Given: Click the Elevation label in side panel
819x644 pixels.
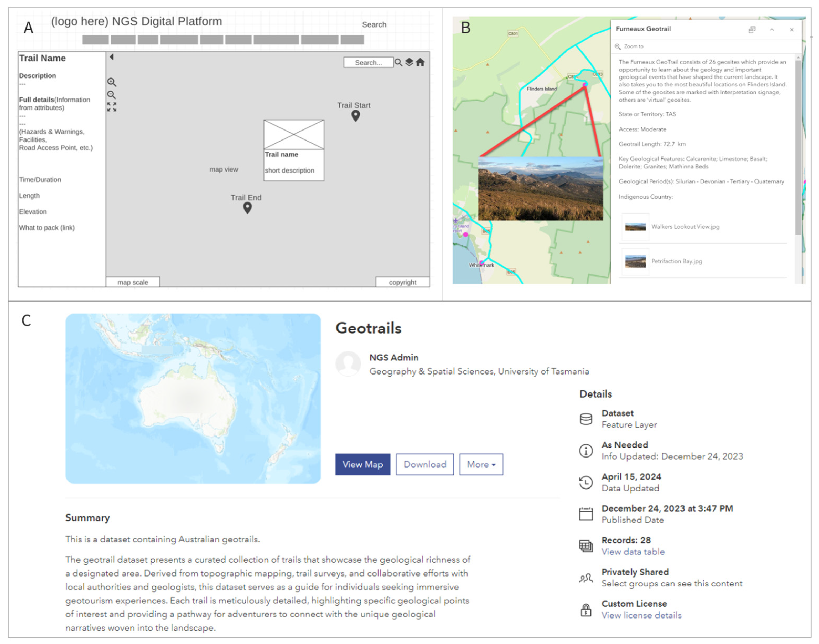Looking at the screenshot, I should 33,212.
